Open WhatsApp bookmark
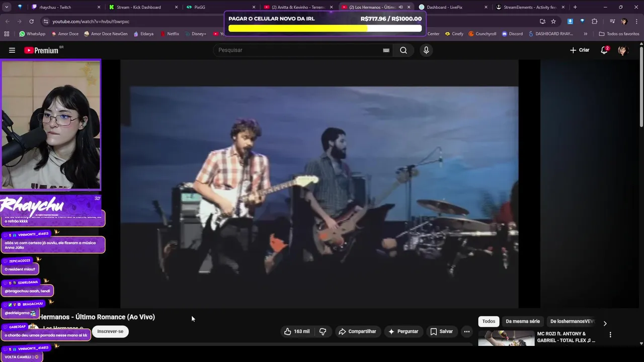This screenshot has height=362, width=644. tap(32, 34)
